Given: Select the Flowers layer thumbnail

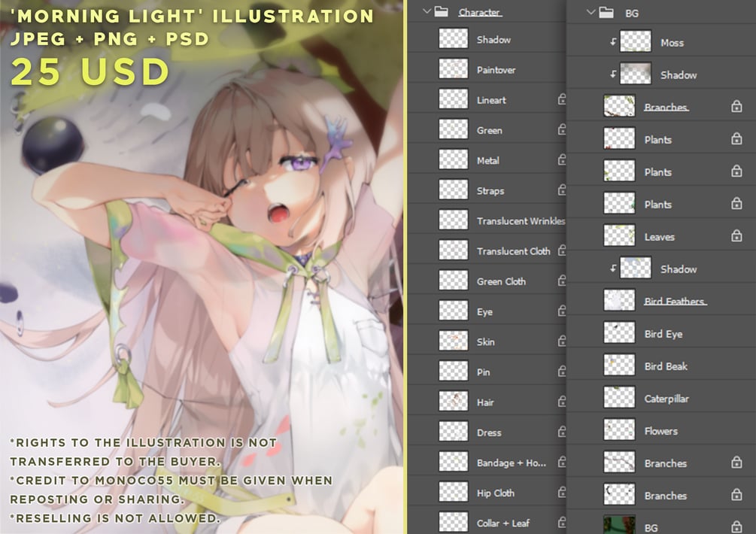Looking at the screenshot, I should 619,430.
